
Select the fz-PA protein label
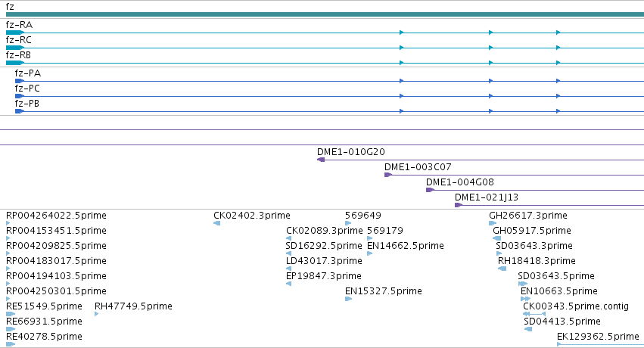coord(27,73)
